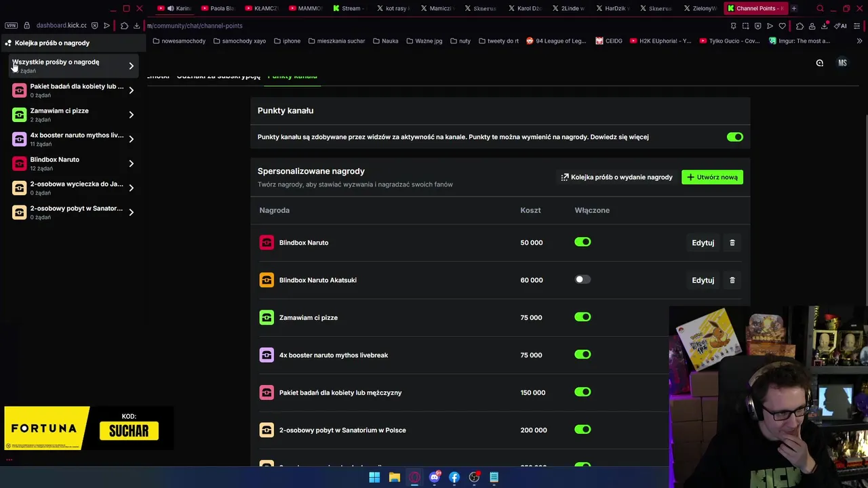This screenshot has width=868, height=488.
Task: Open the 94 League of Leg... bookmark
Action: point(556,41)
